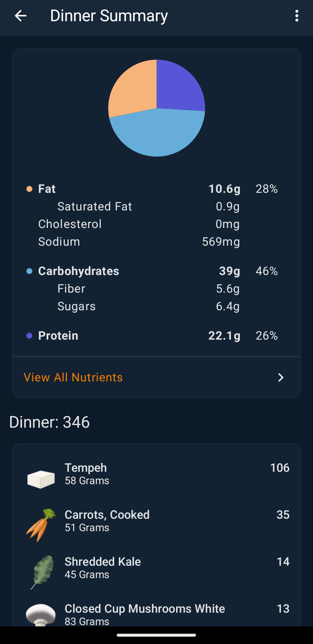
Task: Tap the Dinner: 346 heading
Action: point(50,422)
